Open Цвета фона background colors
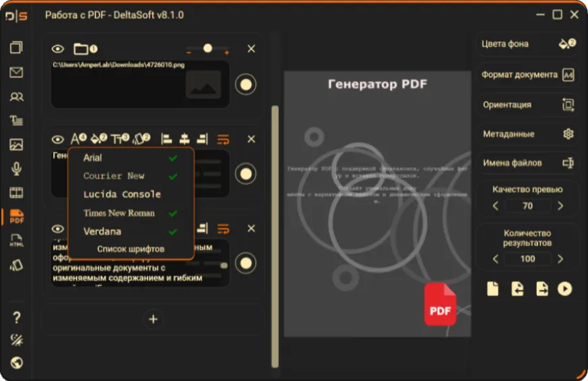The width and height of the screenshot is (588, 381). (x=527, y=44)
